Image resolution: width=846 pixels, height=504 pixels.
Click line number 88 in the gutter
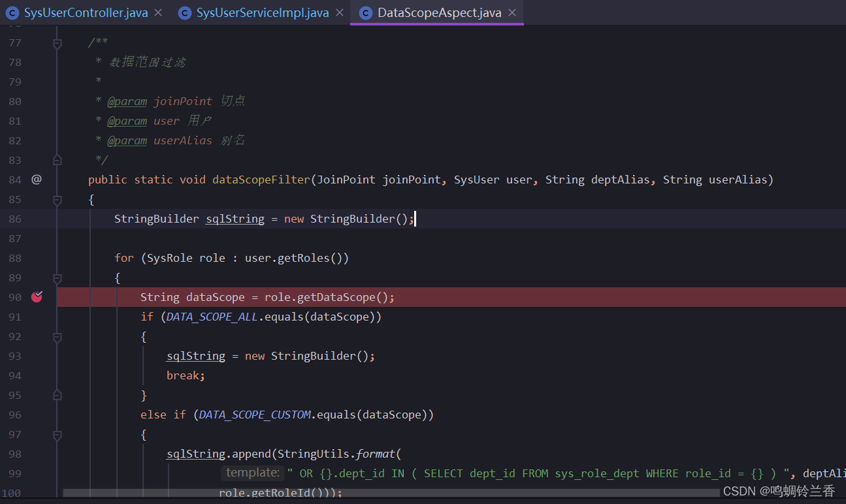coord(14,258)
